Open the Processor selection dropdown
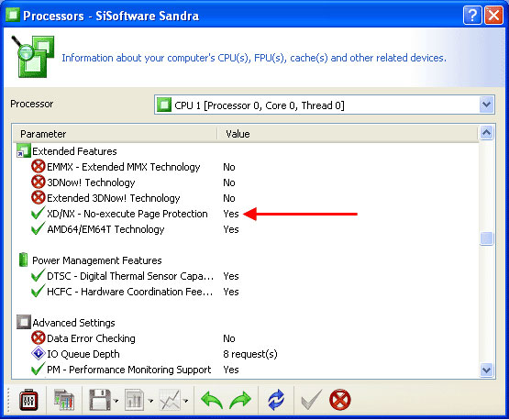This screenshot has width=509, height=420. coord(325,105)
